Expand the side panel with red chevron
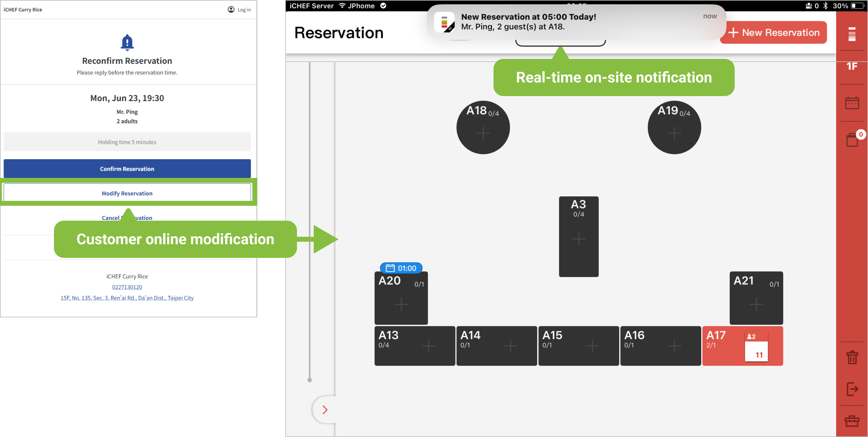This screenshot has height=437, width=868. click(x=325, y=409)
